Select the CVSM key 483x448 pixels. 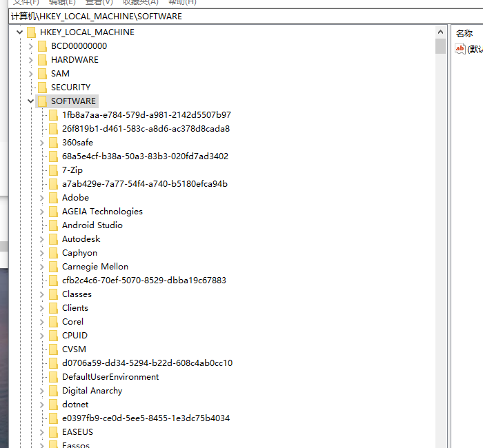74,349
